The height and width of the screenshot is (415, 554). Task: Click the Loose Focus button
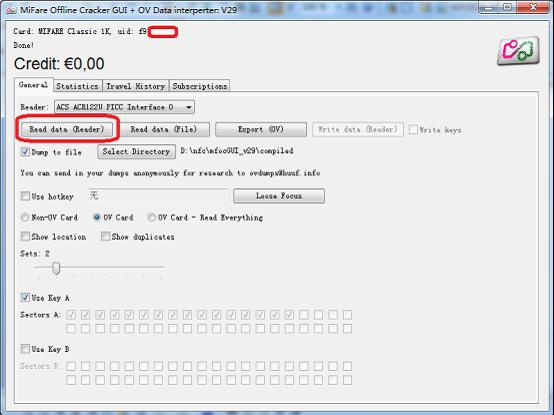click(279, 196)
